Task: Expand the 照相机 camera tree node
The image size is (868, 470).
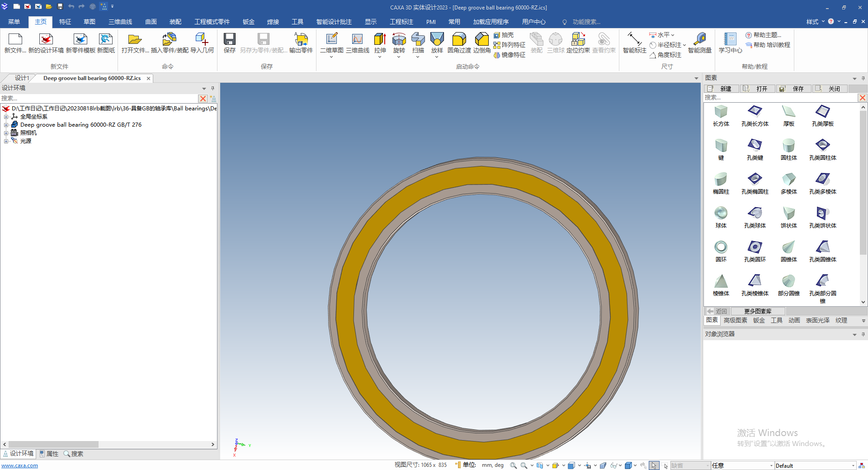Action: [6, 133]
